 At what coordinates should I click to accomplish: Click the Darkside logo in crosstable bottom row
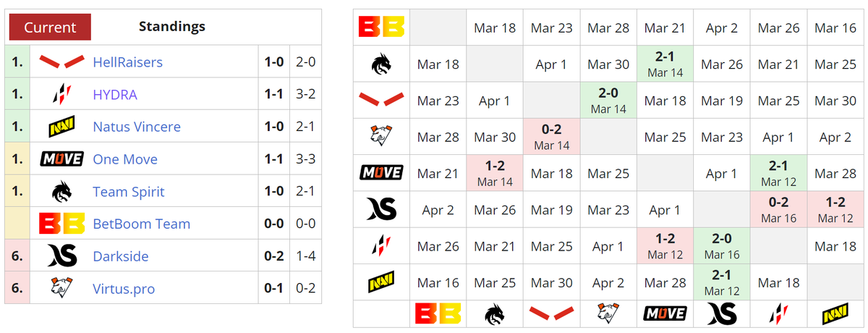[722, 313]
